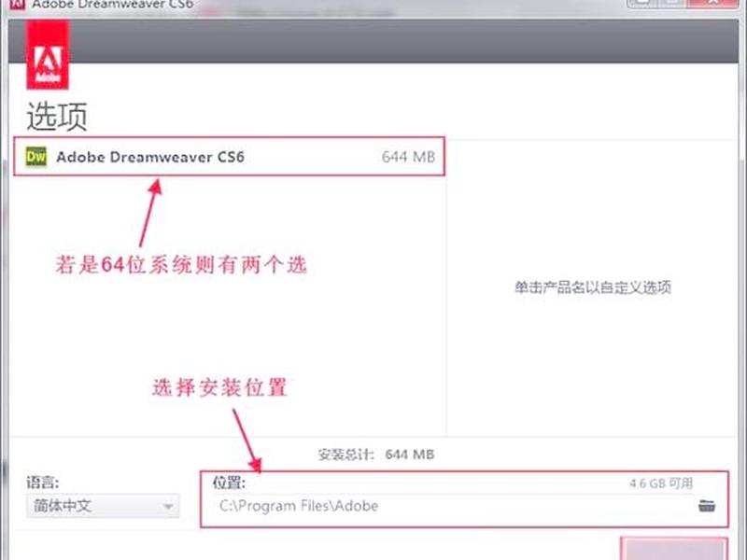
Task: Open the 简体中文 language dropdown
Action: click(x=103, y=506)
